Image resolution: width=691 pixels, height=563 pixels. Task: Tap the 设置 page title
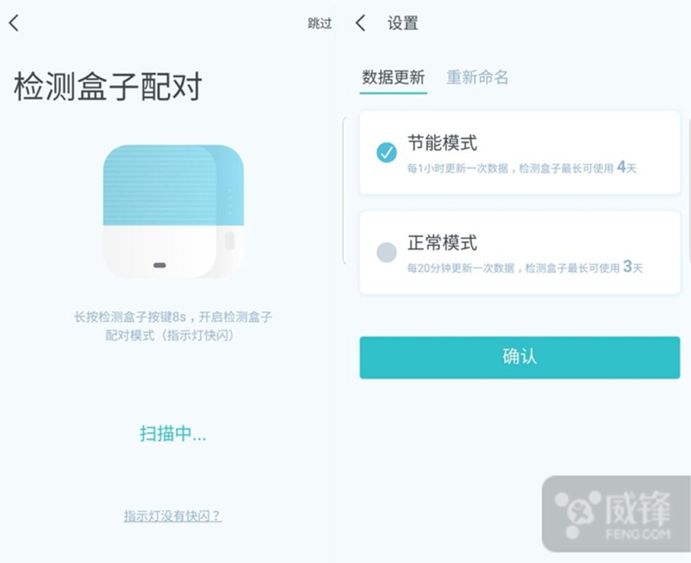click(x=403, y=23)
